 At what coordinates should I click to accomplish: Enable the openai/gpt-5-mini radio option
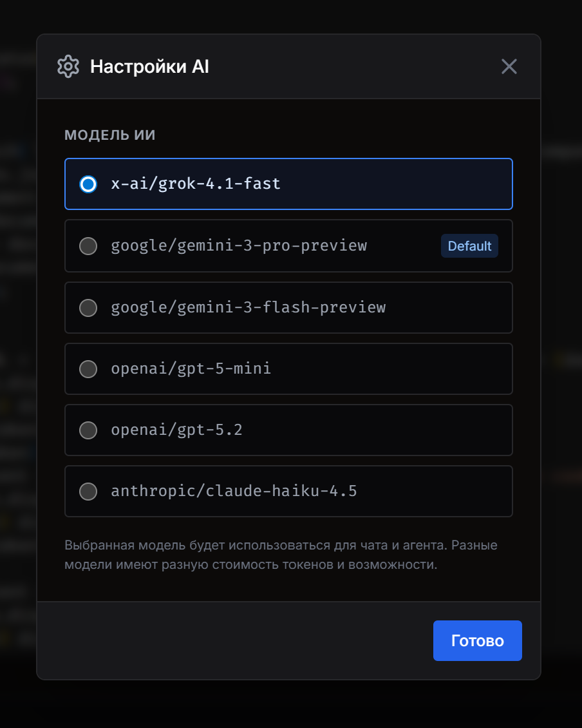[88, 369]
